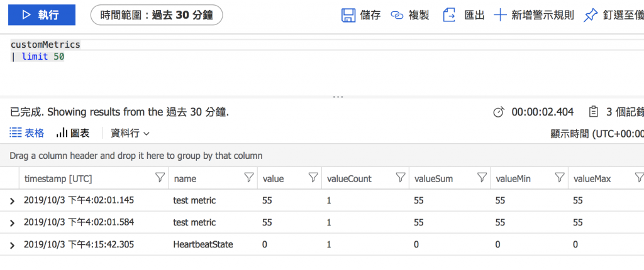Click timestamp 2019/10/3 下午4:15:42.305

(79, 244)
